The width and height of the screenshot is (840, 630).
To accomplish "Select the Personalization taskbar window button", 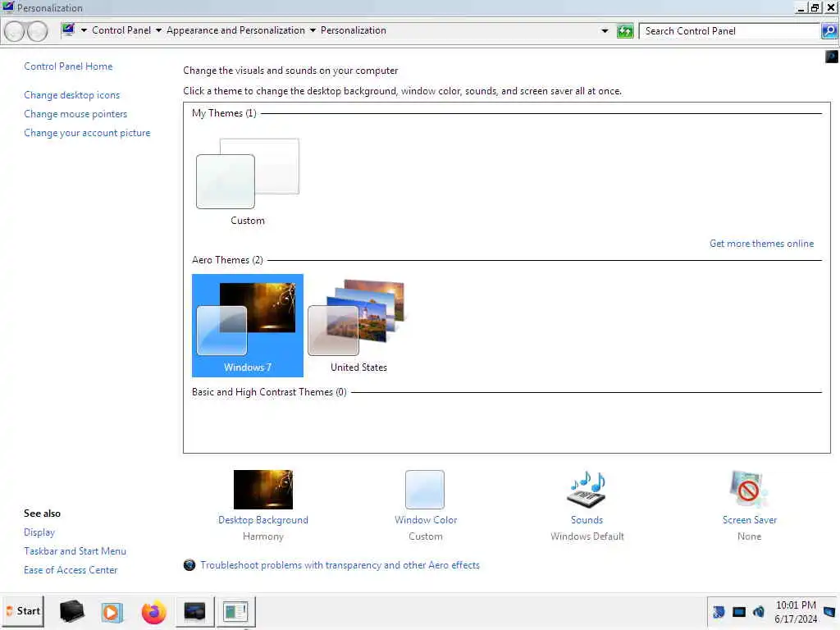I will (x=235, y=612).
